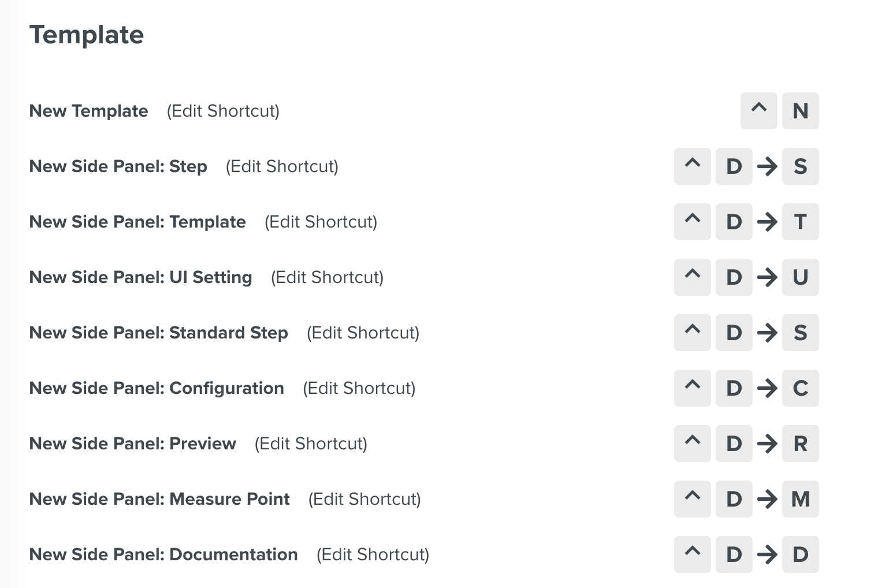Click the M key icon for Measure Point

tap(800, 499)
